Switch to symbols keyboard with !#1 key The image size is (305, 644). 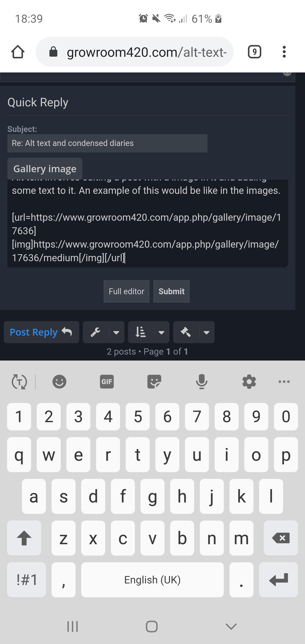coord(26,580)
